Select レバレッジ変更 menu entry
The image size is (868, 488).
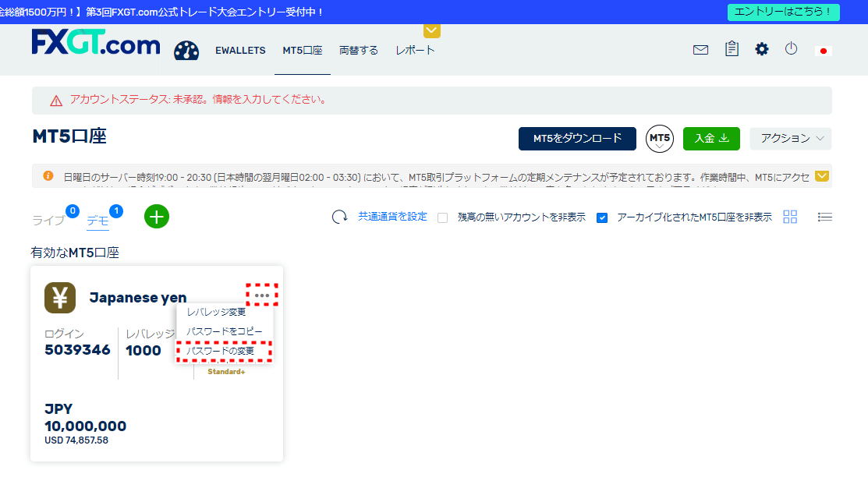click(x=216, y=312)
